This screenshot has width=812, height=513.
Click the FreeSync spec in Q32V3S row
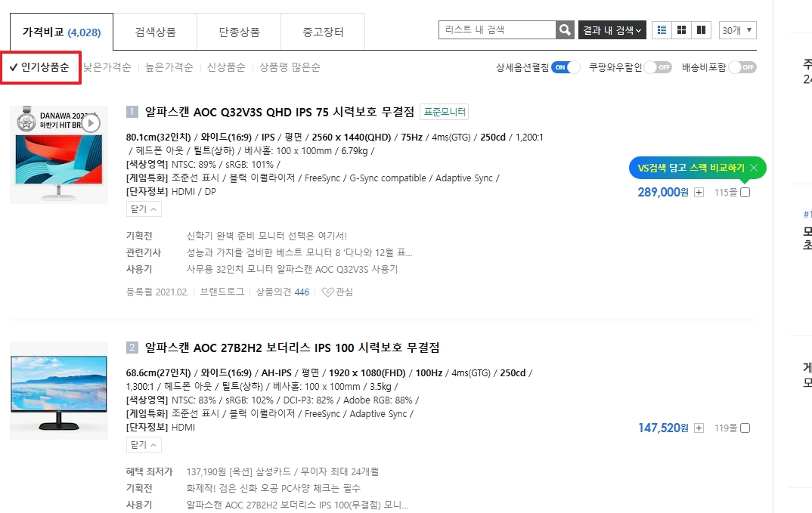(x=324, y=178)
